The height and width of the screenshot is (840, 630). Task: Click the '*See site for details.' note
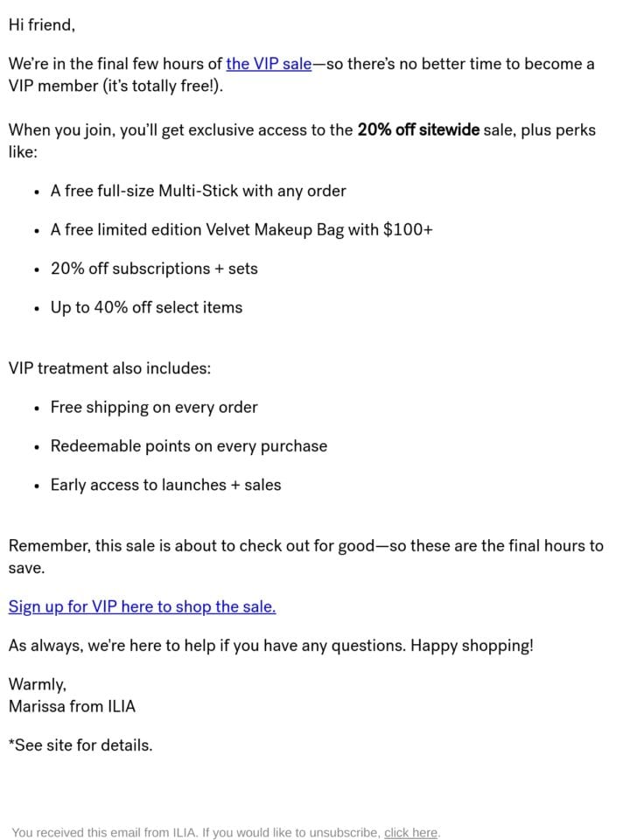[x=80, y=745]
